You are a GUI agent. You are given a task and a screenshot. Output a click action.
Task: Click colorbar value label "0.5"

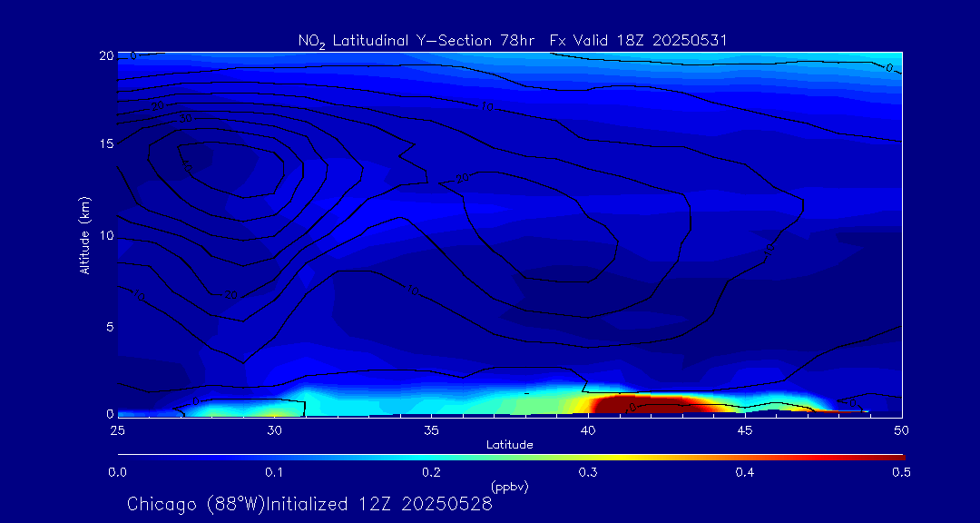click(x=901, y=472)
